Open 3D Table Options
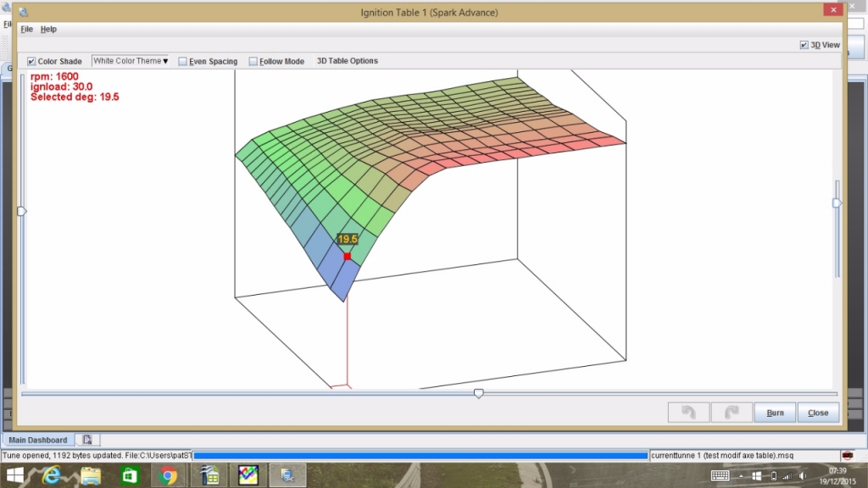 point(347,61)
